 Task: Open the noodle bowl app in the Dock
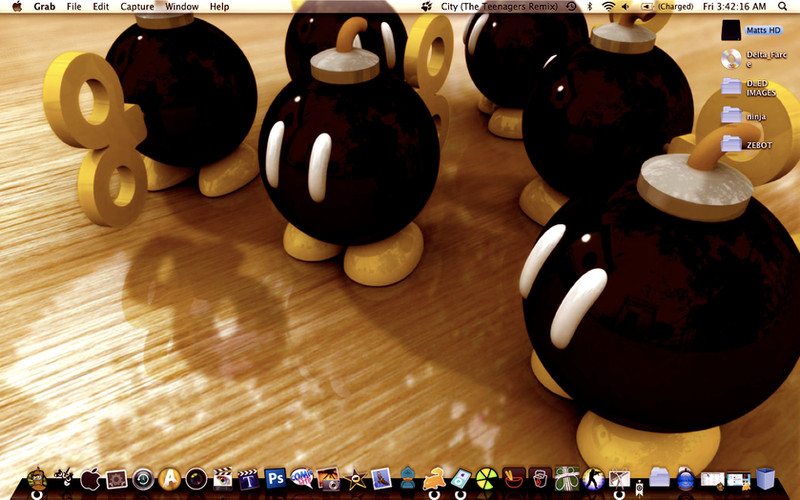513,478
